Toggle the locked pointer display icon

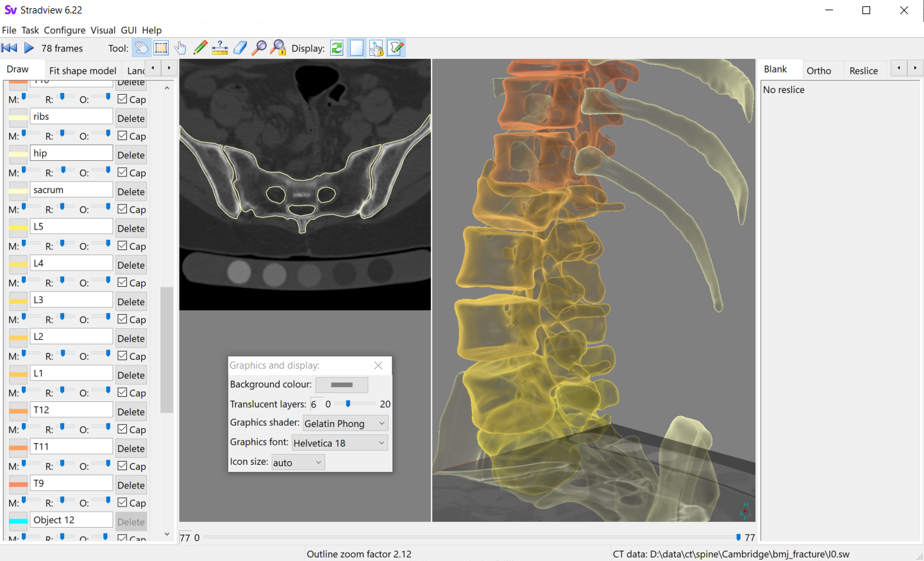click(376, 48)
